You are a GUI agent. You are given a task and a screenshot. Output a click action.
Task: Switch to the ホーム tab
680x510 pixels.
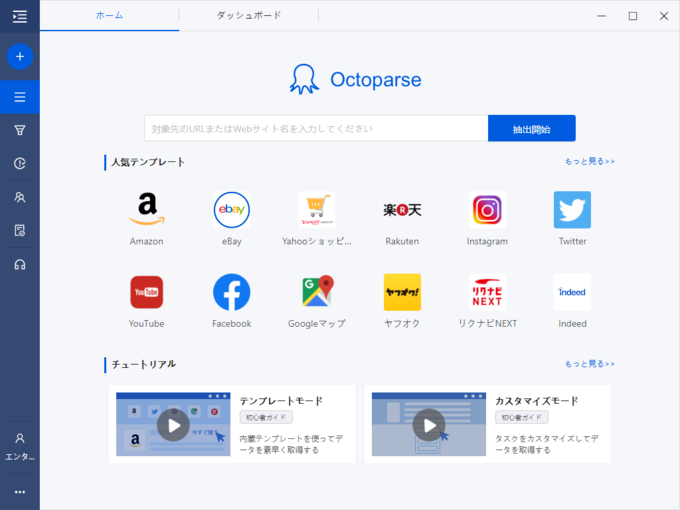pyautogui.click(x=109, y=16)
